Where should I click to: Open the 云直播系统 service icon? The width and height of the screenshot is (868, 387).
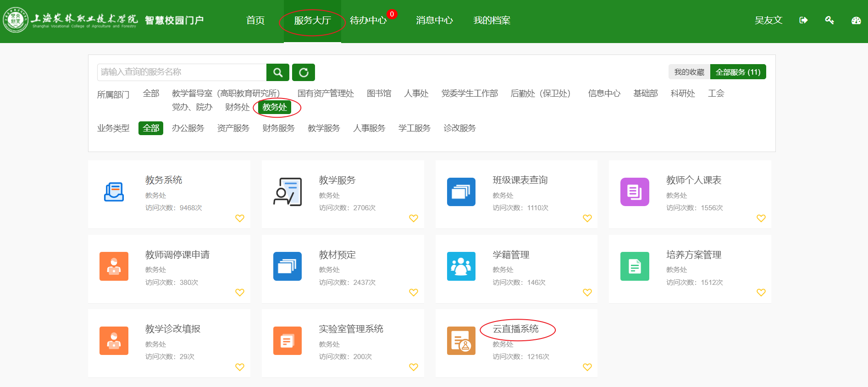pyautogui.click(x=461, y=341)
